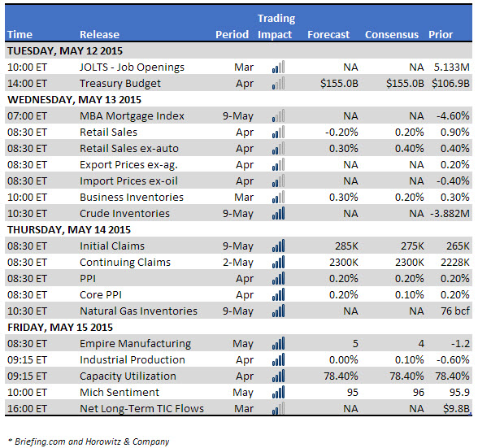Click the JOLTS Job Openings impact bars icon
The height and width of the screenshot is (448, 478).
tap(278, 67)
